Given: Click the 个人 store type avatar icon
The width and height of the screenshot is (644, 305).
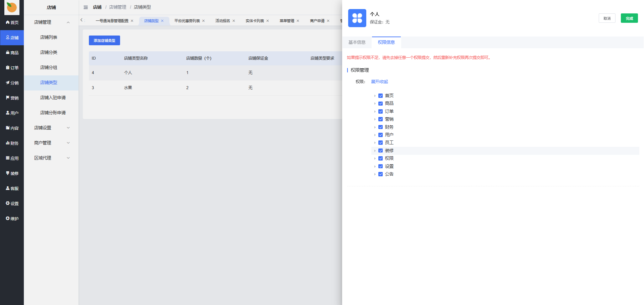Looking at the screenshot, I should 357,18.
